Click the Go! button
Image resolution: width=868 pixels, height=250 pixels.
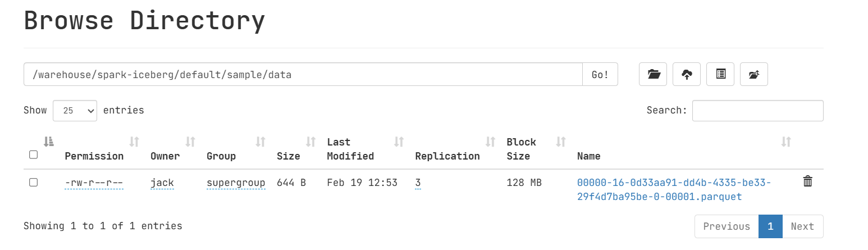click(600, 74)
